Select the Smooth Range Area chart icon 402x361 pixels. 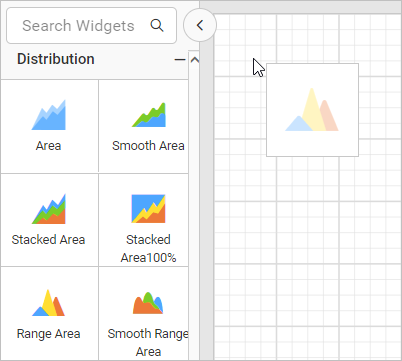148,303
